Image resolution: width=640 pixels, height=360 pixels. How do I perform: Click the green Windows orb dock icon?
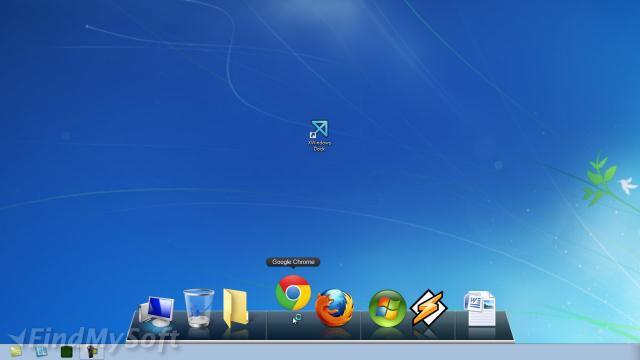[x=387, y=309]
